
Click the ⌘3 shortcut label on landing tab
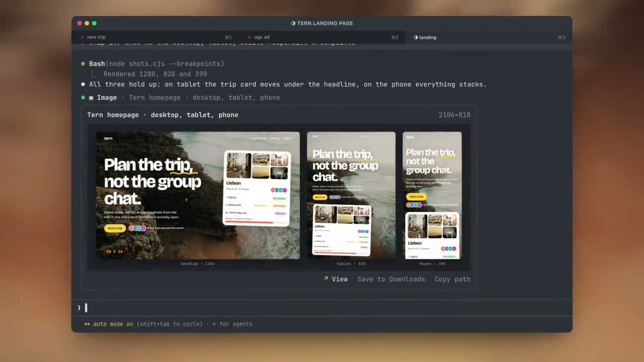[561, 37]
